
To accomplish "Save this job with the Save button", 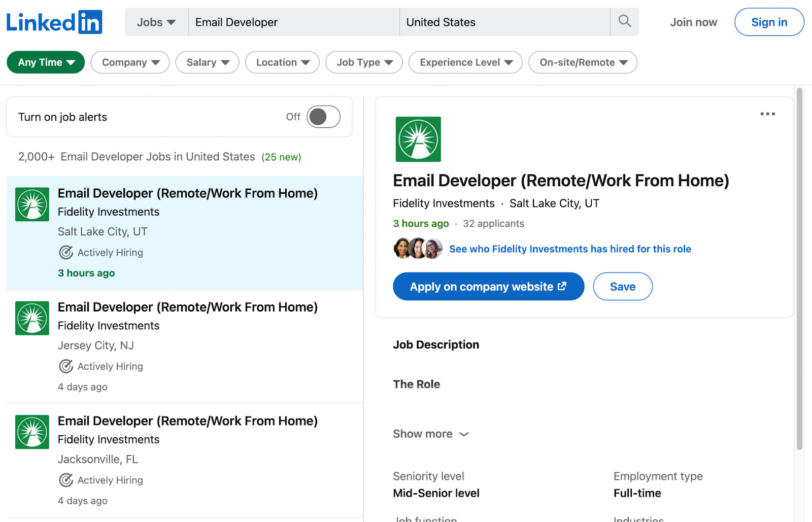I will (x=623, y=287).
